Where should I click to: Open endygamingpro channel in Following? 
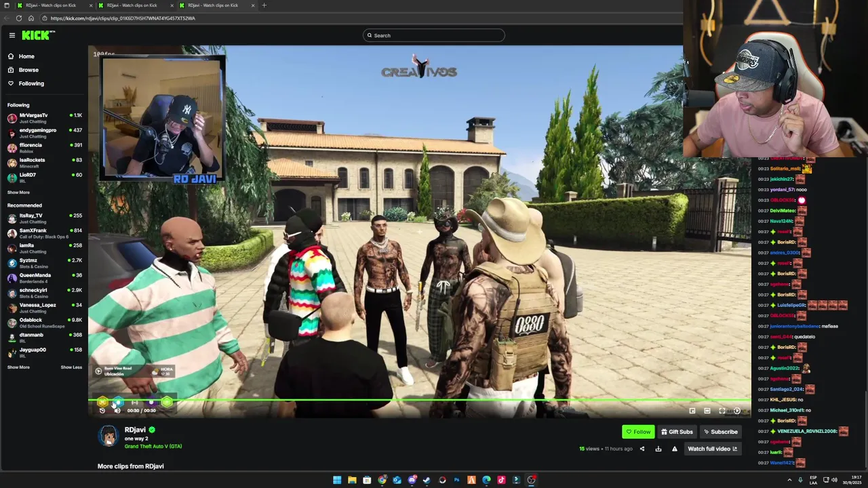[x=44, y=133]
